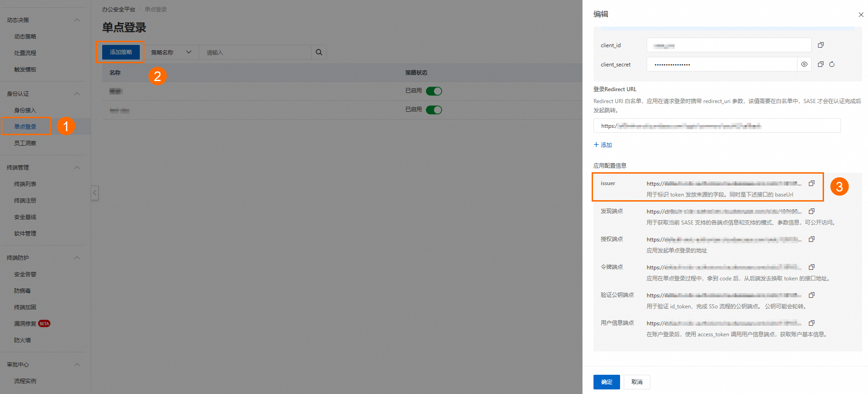Copy the client_secret value
This screenshot has width=868, height=394.
(x=821, y=64)
